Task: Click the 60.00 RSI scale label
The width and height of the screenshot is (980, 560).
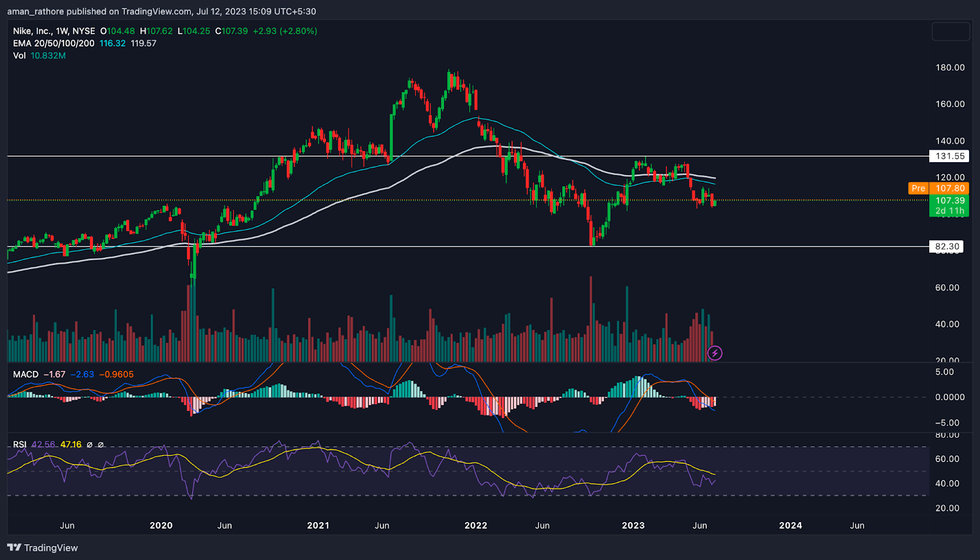Action: coord(947,459)
